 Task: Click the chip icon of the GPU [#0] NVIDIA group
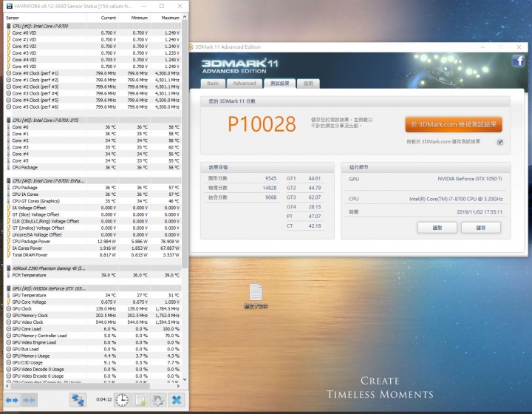click(x=8, y=288)
